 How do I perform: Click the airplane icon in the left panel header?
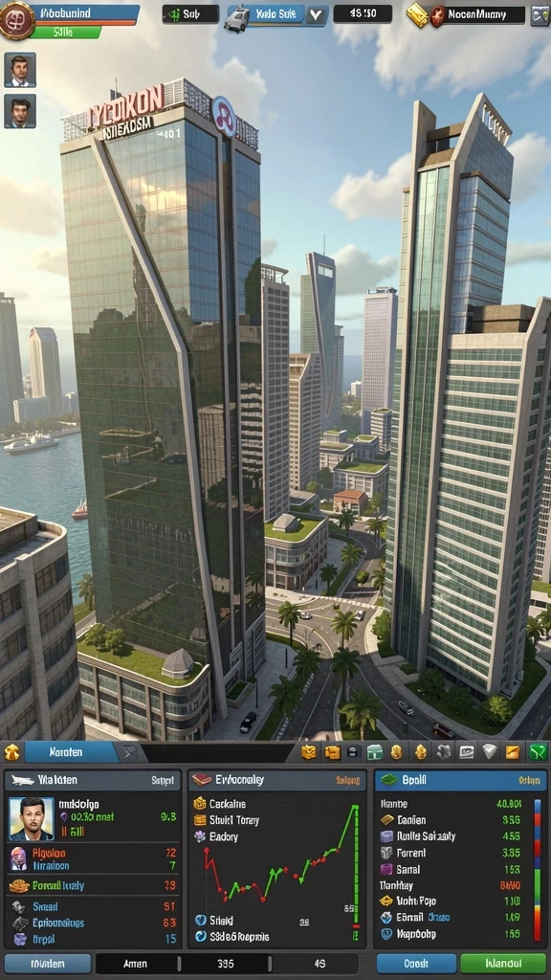(21, 780)
